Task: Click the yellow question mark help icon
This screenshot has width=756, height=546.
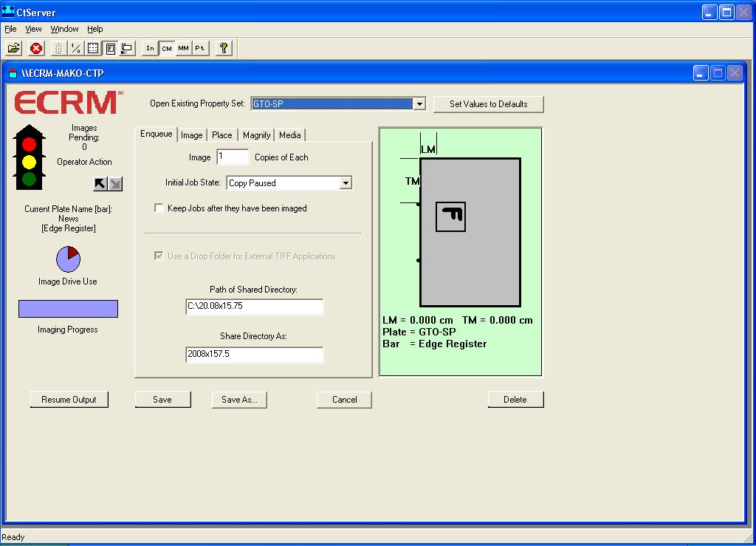Action: pos(224,49)
